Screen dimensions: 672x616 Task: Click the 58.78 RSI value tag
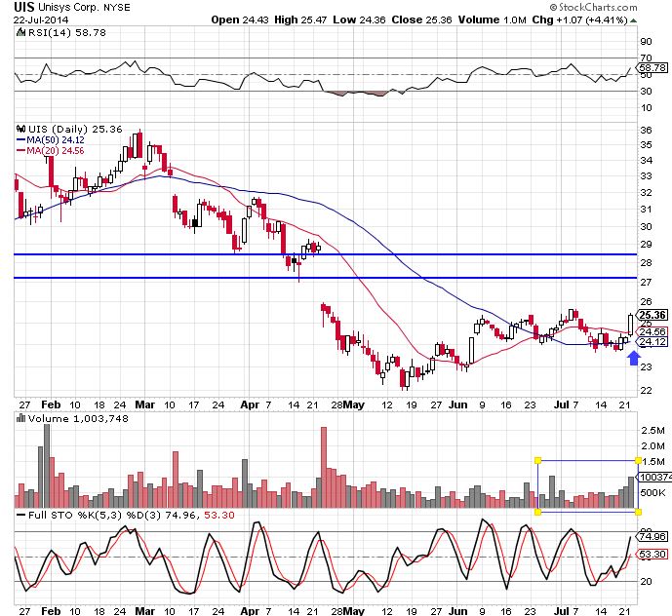click(x=653, y=67)
